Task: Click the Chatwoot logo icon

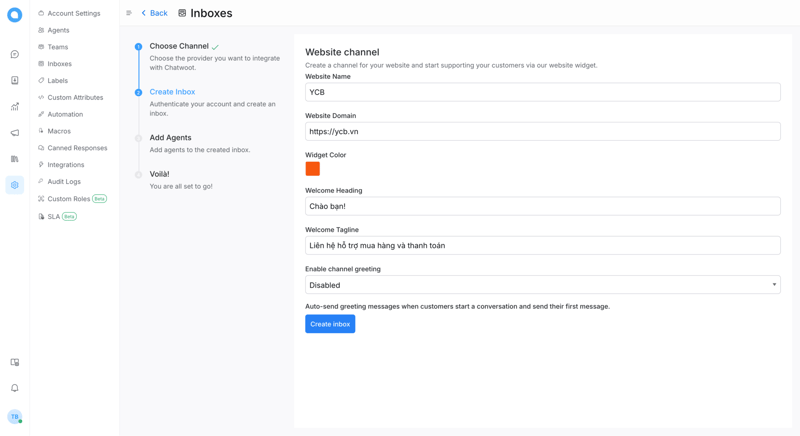Action: (15, 15)
